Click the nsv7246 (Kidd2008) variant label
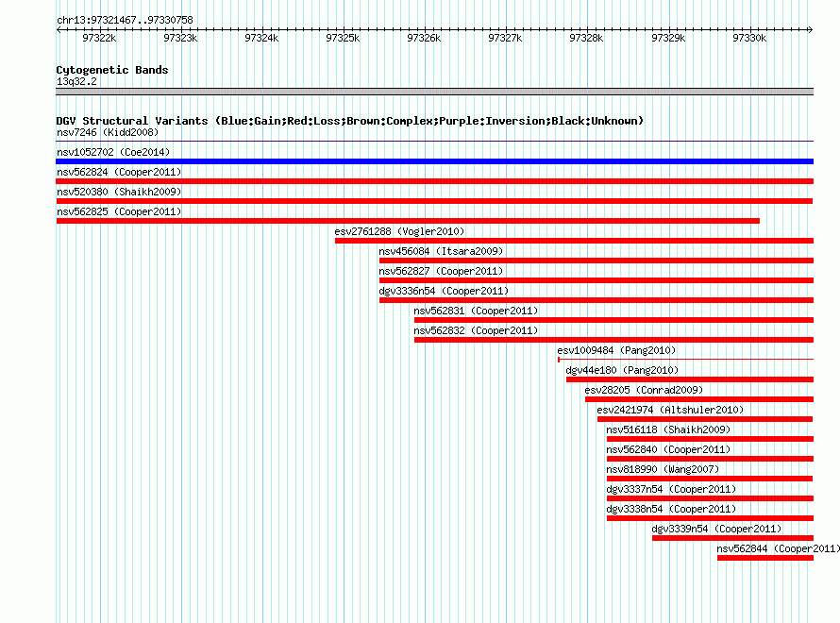The width and height of the screenshot is (840, 623). point(108,132)
